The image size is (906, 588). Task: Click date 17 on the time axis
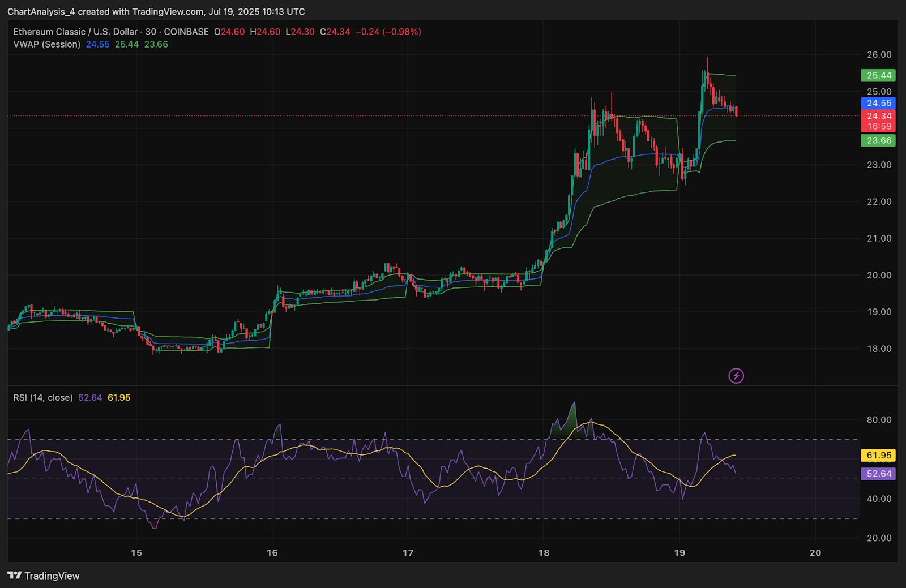(408, 553)
